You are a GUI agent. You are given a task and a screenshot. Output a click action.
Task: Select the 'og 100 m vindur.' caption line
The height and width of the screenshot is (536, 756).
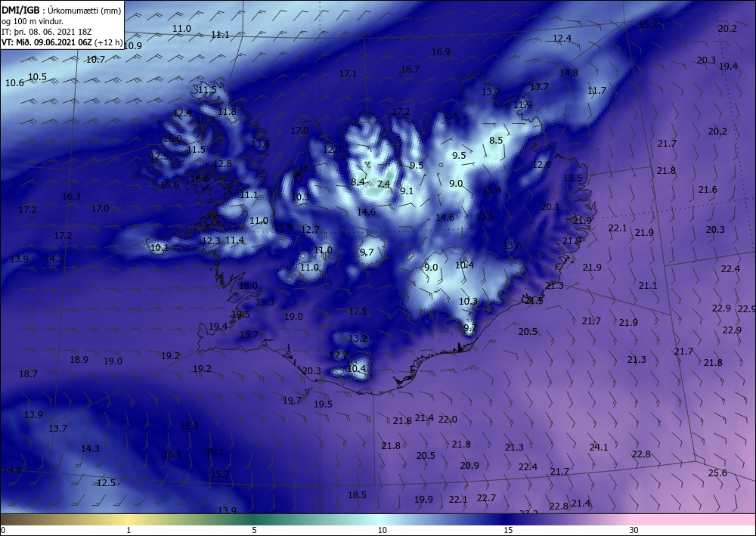pos(33,21)
